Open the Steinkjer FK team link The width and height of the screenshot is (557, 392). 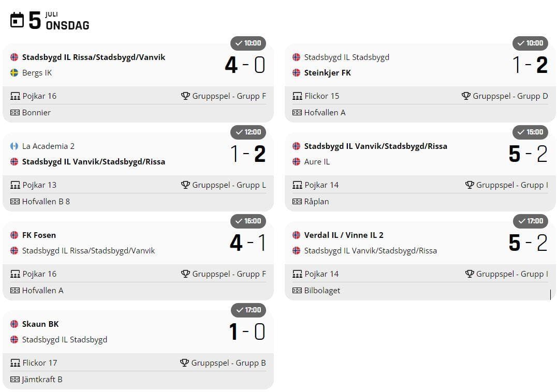[x=327, y=73]
